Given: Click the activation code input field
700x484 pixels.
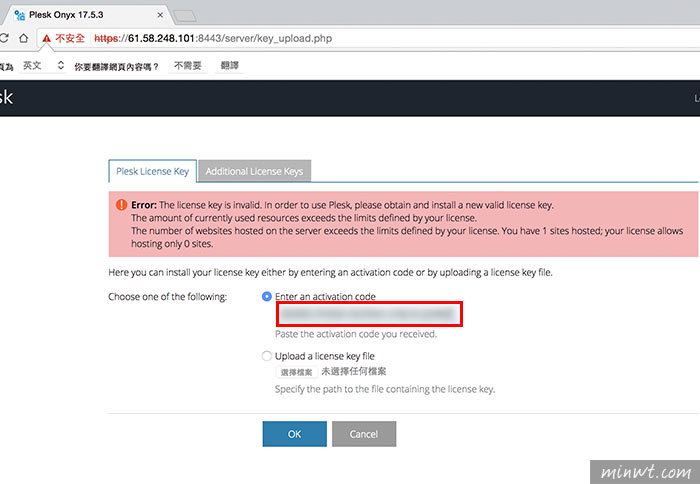Looking at the screenshot, I should [370, 314].
